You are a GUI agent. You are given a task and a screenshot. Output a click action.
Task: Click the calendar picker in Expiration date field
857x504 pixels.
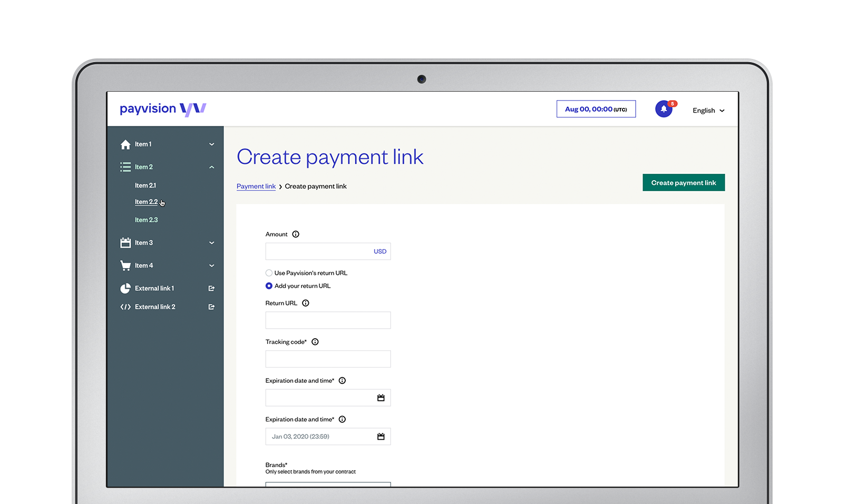tap(381, 398)
